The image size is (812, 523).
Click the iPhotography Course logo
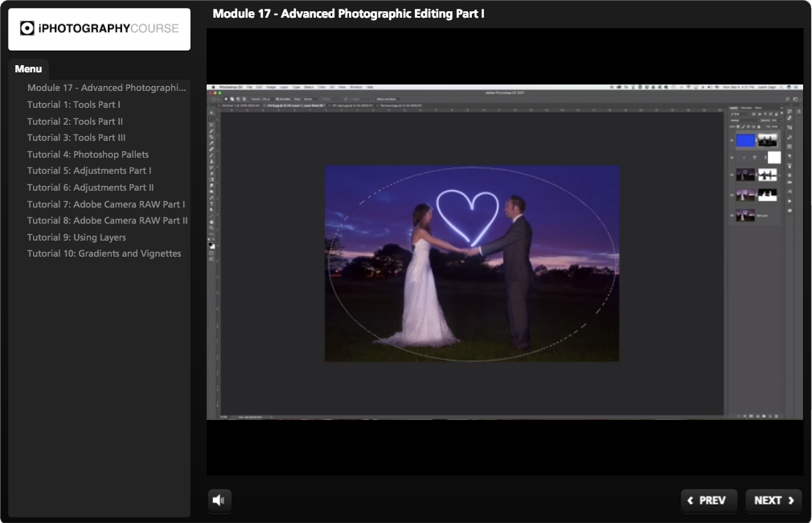[100, 28]
